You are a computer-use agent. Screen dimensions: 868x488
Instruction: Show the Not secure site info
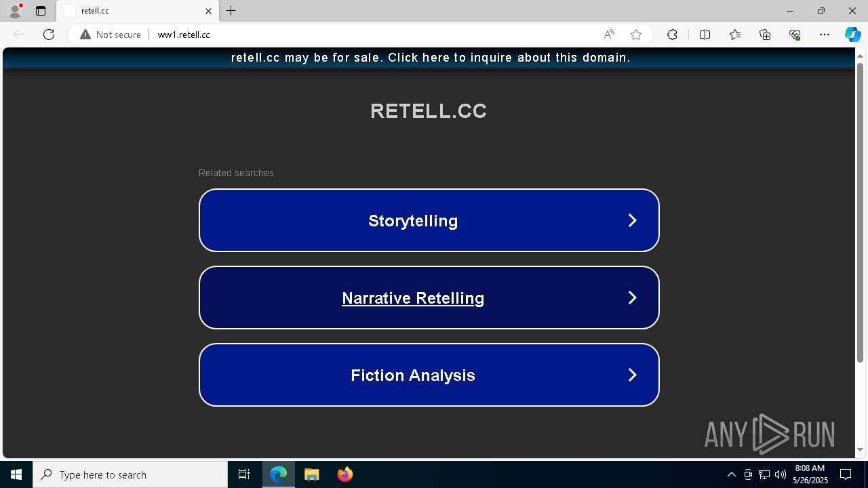pyautogui.click(x=111, y=35)
